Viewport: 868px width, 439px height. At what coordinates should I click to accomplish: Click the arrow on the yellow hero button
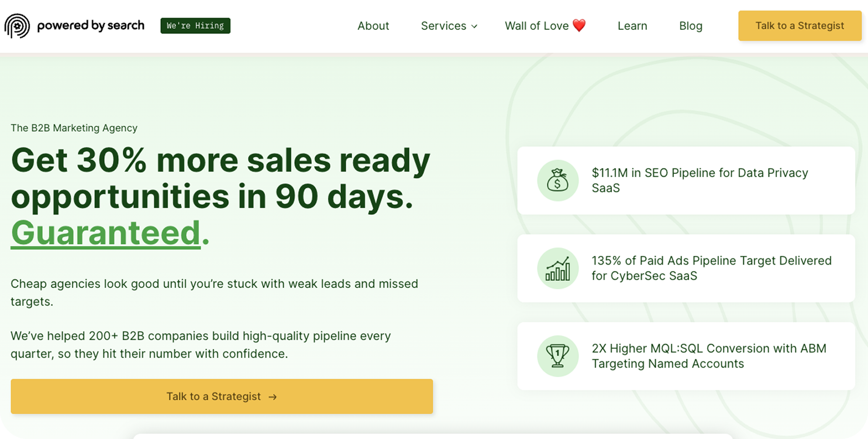(273, 397)
